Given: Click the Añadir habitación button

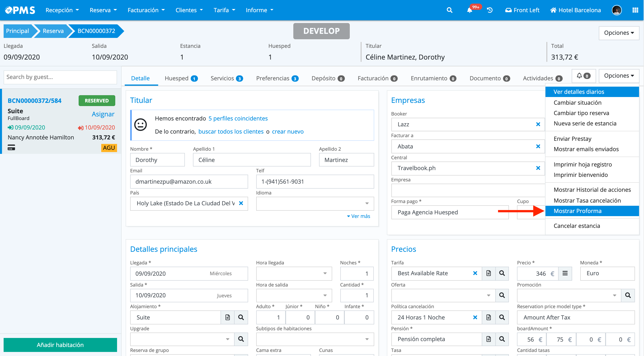Looking at the screenshot, I should click(x=60, y=344).
